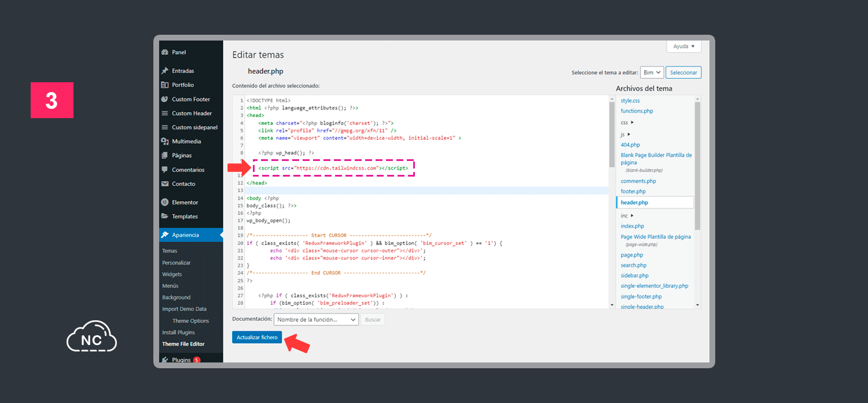Open style.css theme file
Screen dimensions: 868x403
coord(630,101)
